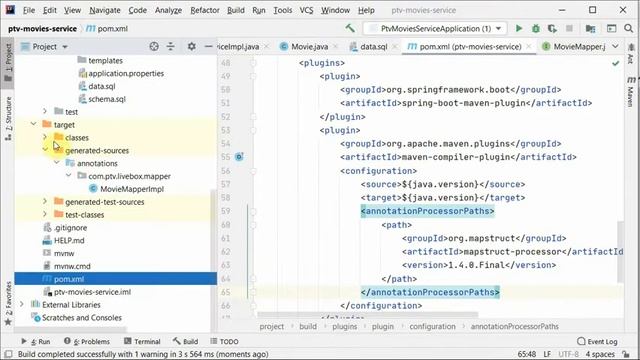Click the plugins breadcrumb

pyautogui.click(x=344, y=327)
